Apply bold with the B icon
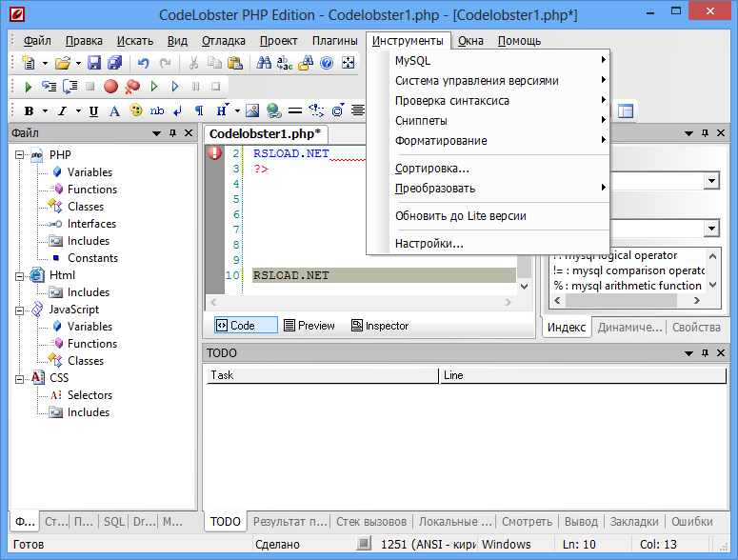The width and height of the screenshot is (738, 560). (29, 110)
